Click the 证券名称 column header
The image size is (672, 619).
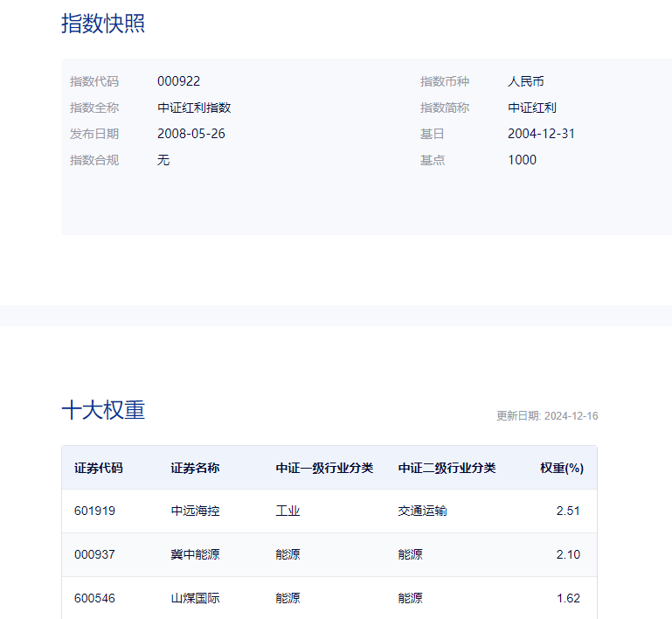195,468
